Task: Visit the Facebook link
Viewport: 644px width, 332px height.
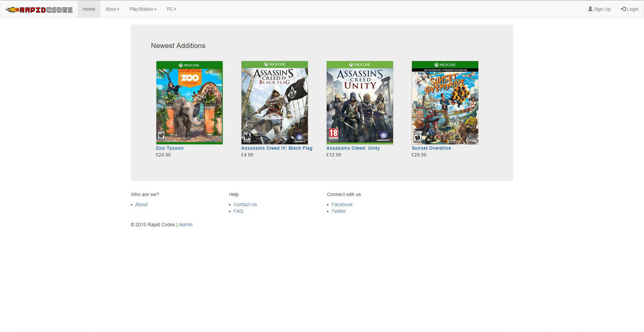Action: coord(342,204)
